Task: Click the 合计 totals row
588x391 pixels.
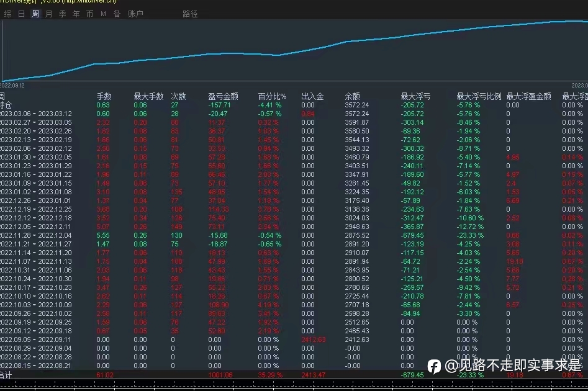Action: pos(294,375)
